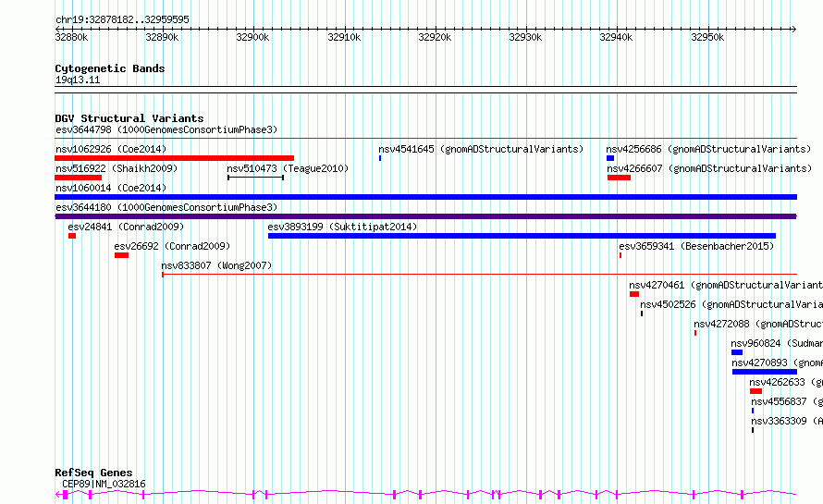Click the esv3644180 variant label
The width and height of the screenshot is (823, 504).
[x=166, y=207]
